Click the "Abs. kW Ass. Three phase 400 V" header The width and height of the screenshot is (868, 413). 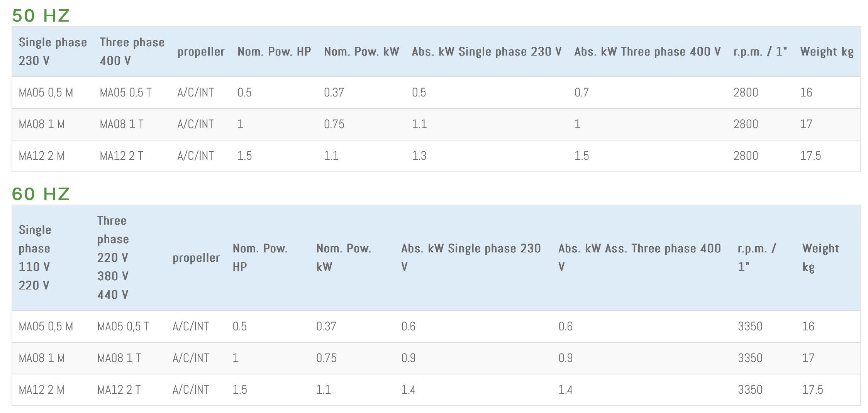(x=639, y=258)
